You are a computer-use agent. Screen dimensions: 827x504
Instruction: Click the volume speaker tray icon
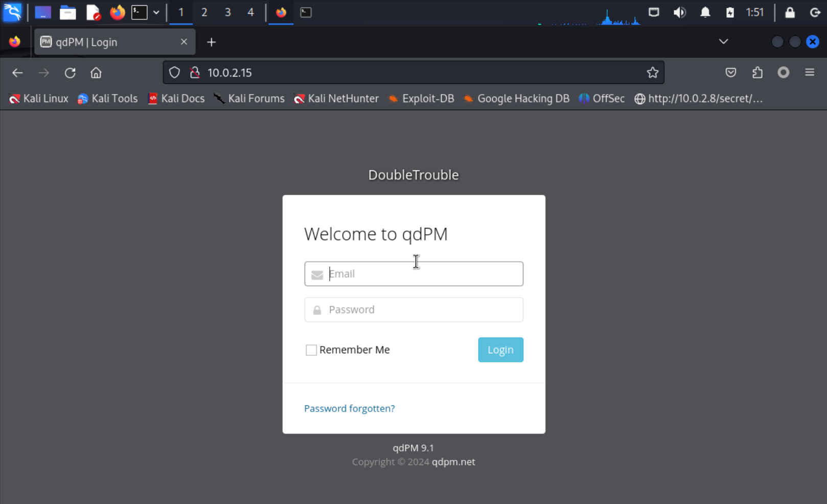[679, 12]
